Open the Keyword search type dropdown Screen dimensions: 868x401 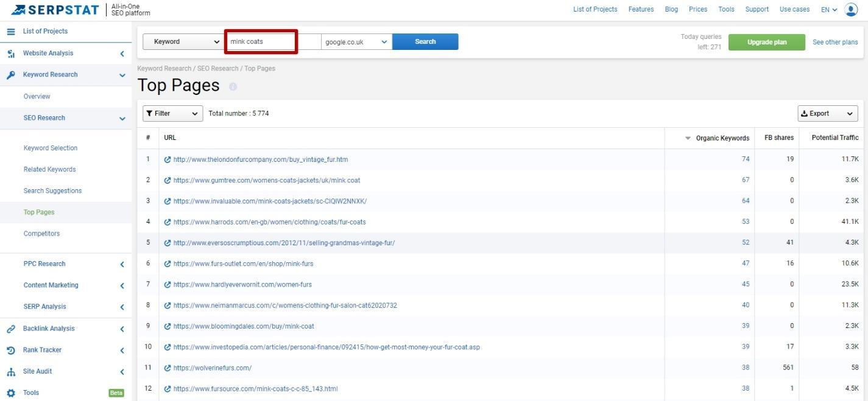[x=183, y=41]
